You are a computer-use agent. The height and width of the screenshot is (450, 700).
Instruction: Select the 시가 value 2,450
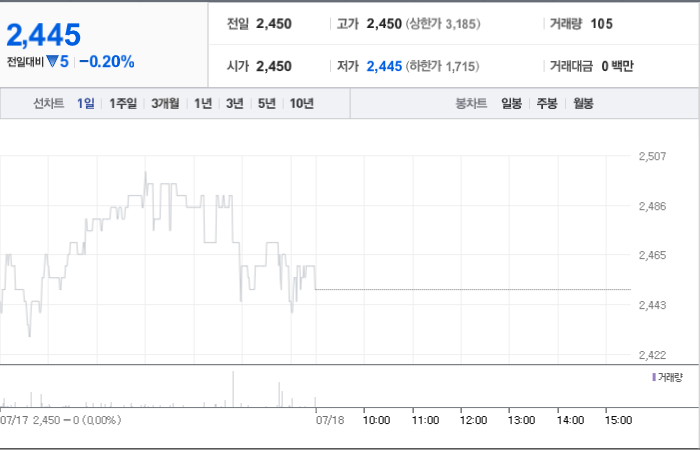pyautogui.click(x=274, y=66)
